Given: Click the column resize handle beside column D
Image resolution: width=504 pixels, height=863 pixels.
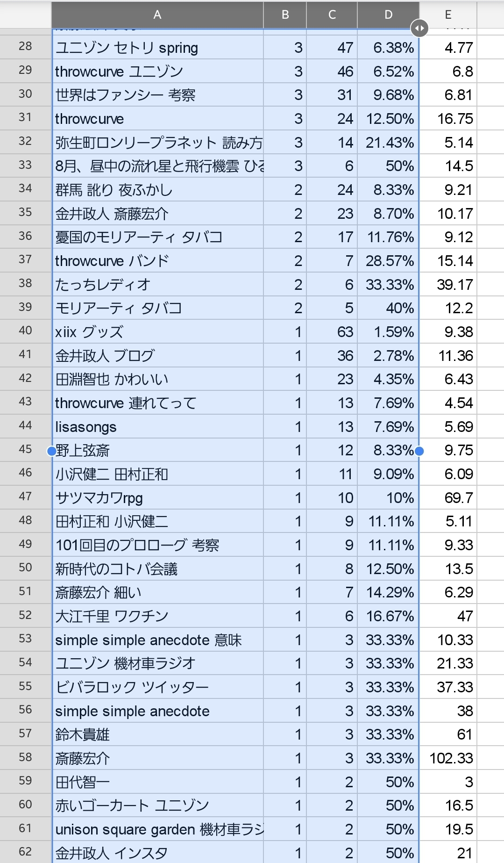Looking at the screenshot, I should [x=419, y=28].
